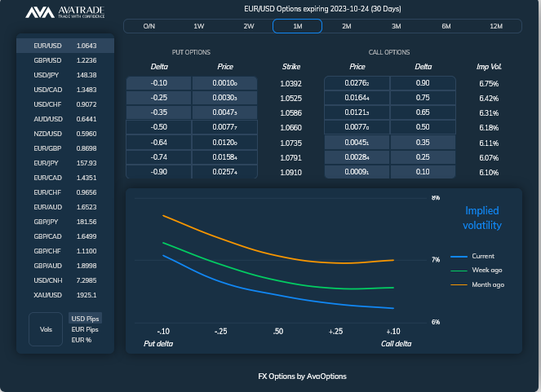Click the Current legend entry
Image resolution: width=541 pixels, height=392 pixels.
point(472,256)
